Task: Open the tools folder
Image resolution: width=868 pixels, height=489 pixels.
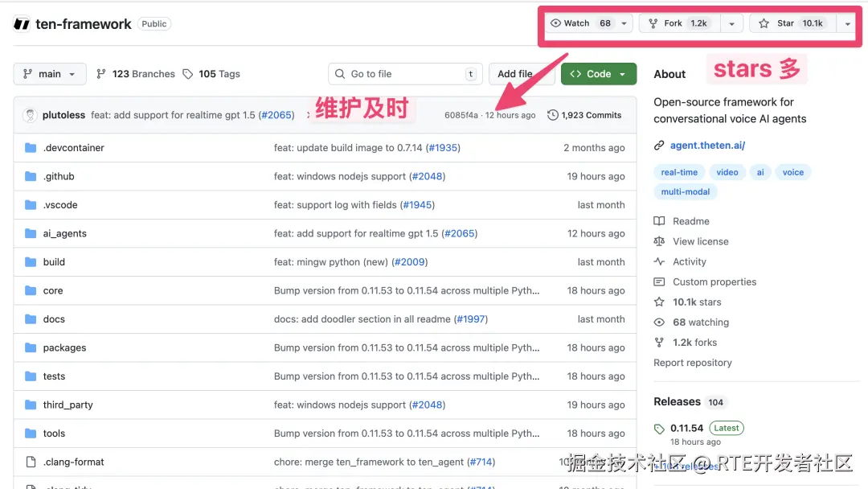Action: click(54, 433)
